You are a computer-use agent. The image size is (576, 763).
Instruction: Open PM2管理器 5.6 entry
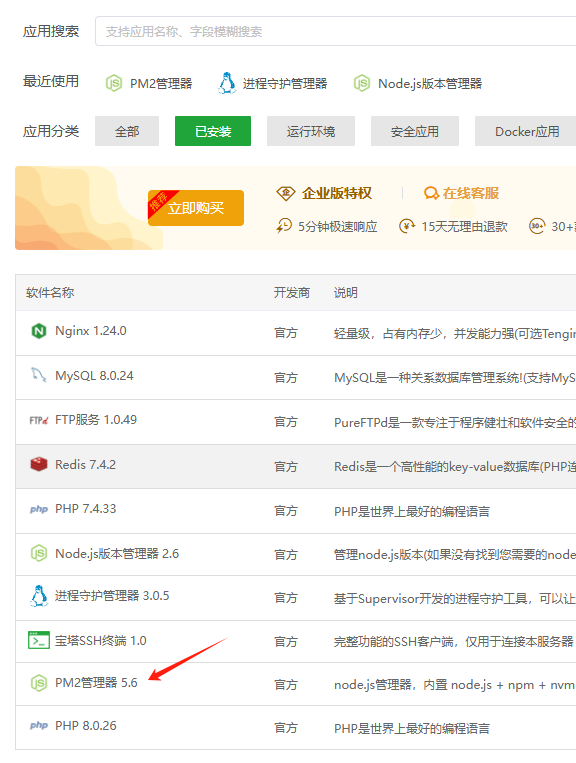click(x=96, y=683)
